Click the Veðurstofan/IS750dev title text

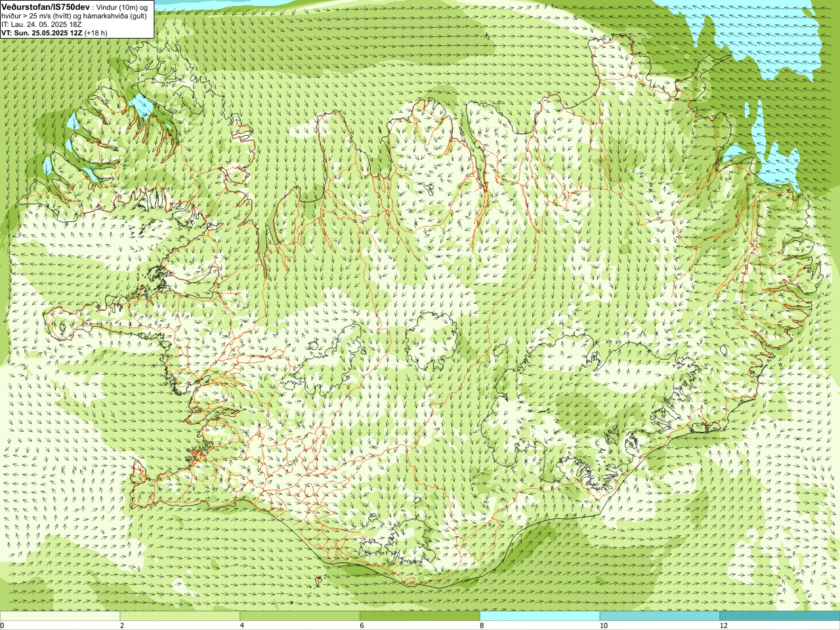click(44, 7)
